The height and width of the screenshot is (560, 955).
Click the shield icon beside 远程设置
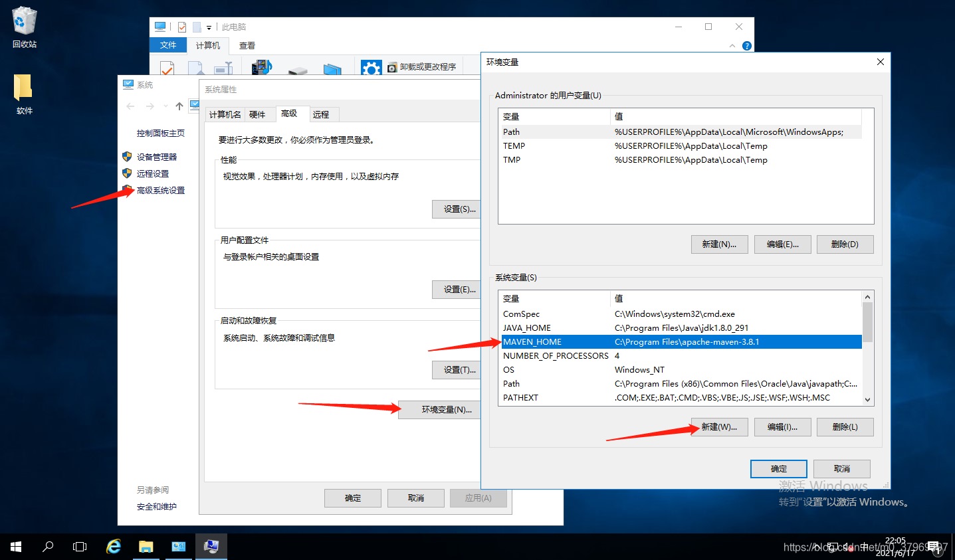point(127,173)
